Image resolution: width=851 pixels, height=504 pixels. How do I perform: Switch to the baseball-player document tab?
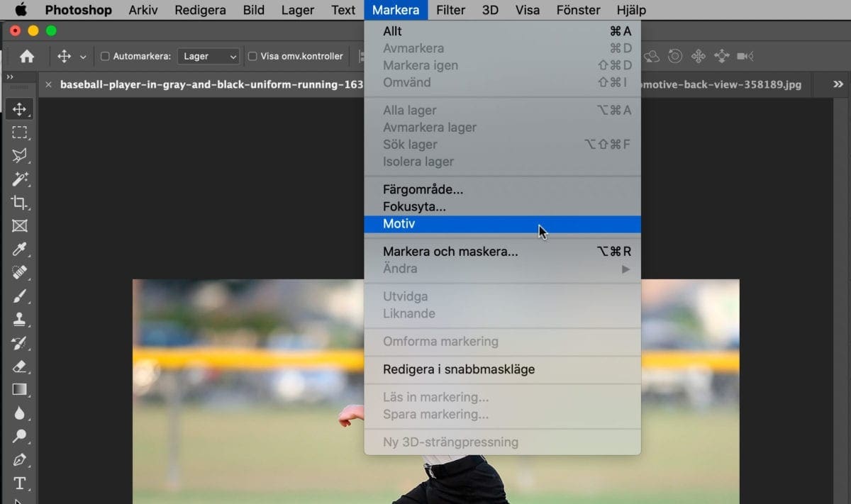click(x=211, y=84)
